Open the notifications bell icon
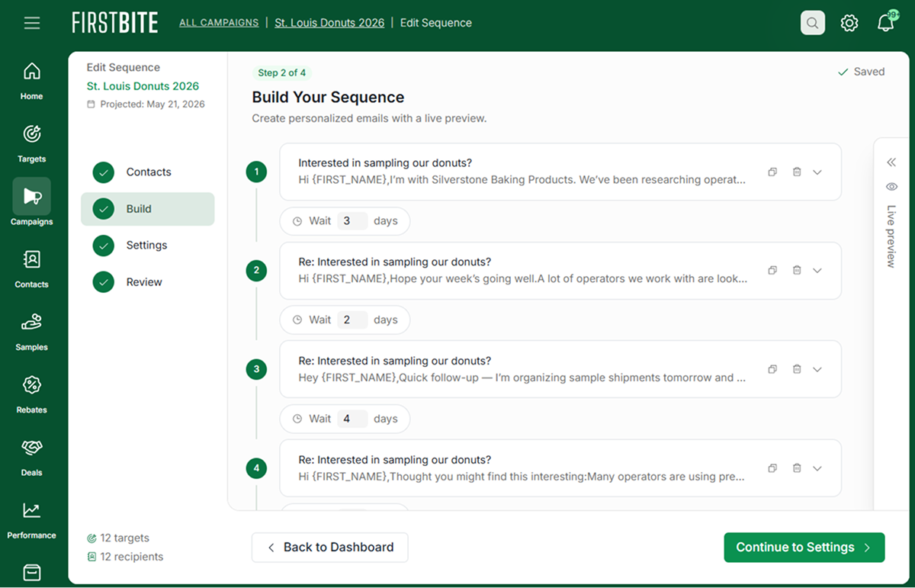The height and width of the screenshot is (588, 915). click(886, 23)
